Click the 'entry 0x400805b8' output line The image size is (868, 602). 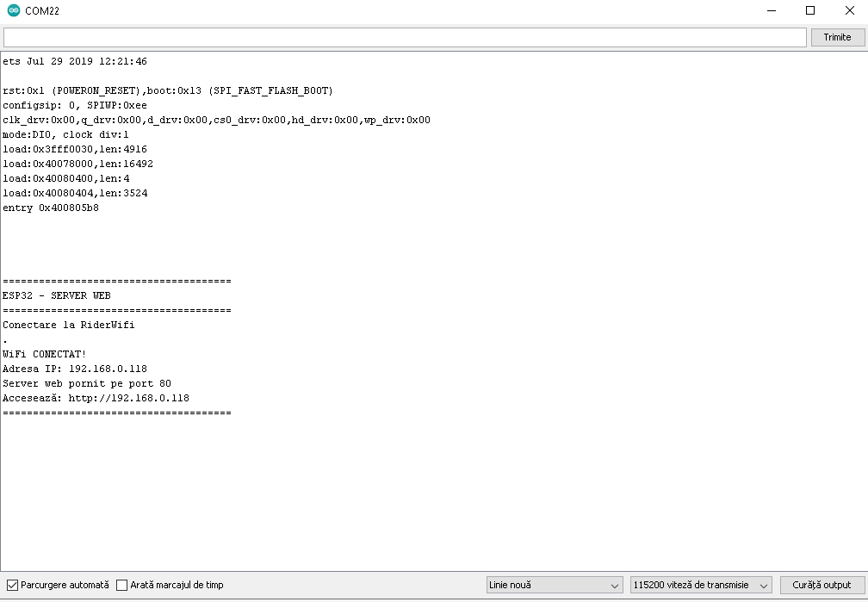51,208
